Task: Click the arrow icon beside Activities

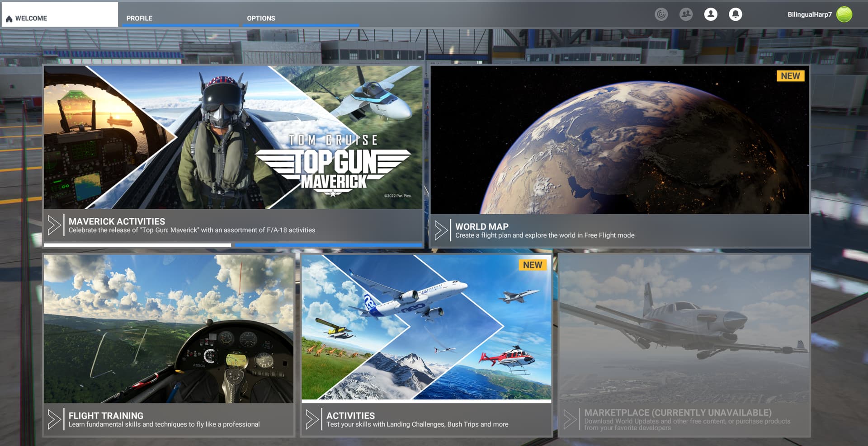Action: pyautogui.click(x=312, y=419)
